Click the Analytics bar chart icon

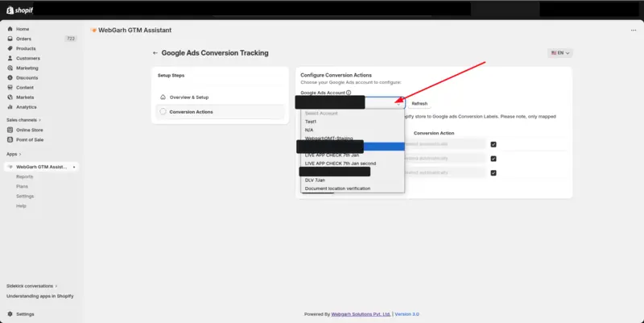[10, 107]
